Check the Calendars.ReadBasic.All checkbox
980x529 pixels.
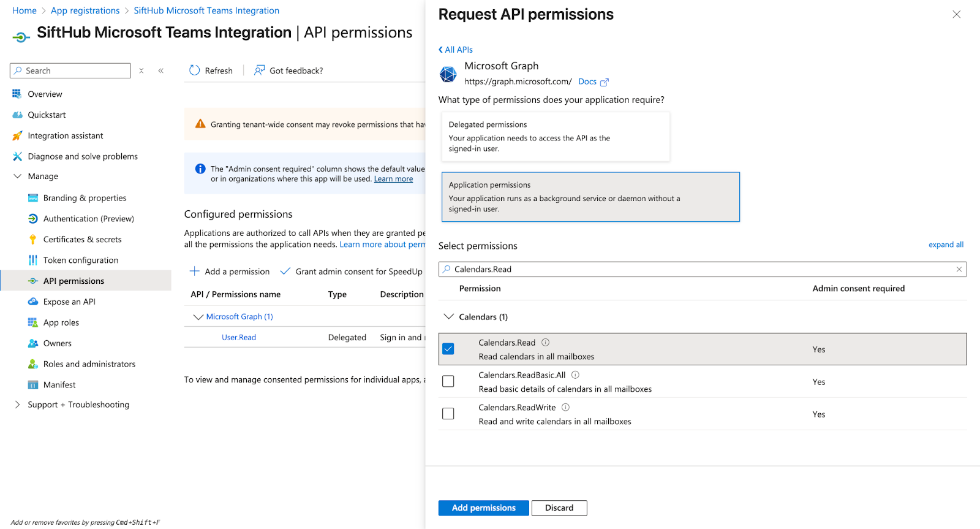pos(448,382)
